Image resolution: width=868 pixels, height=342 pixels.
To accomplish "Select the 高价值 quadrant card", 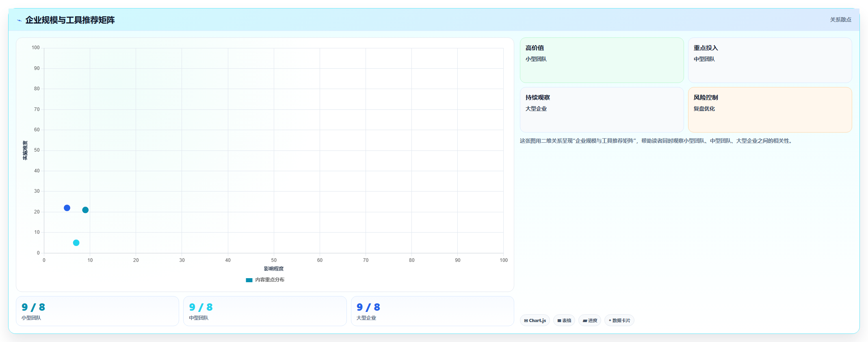I will click(x=602, y=60).
